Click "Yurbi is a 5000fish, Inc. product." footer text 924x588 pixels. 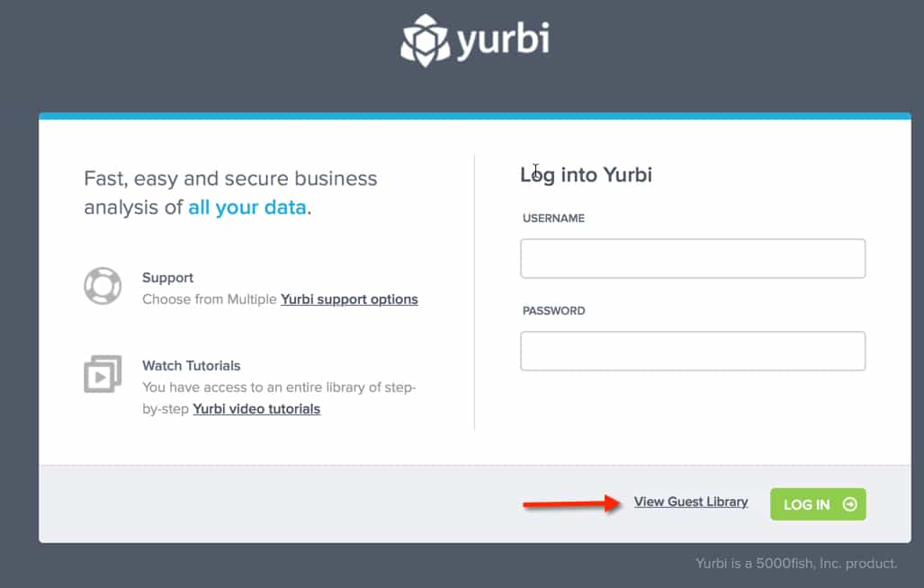point(796,564)
